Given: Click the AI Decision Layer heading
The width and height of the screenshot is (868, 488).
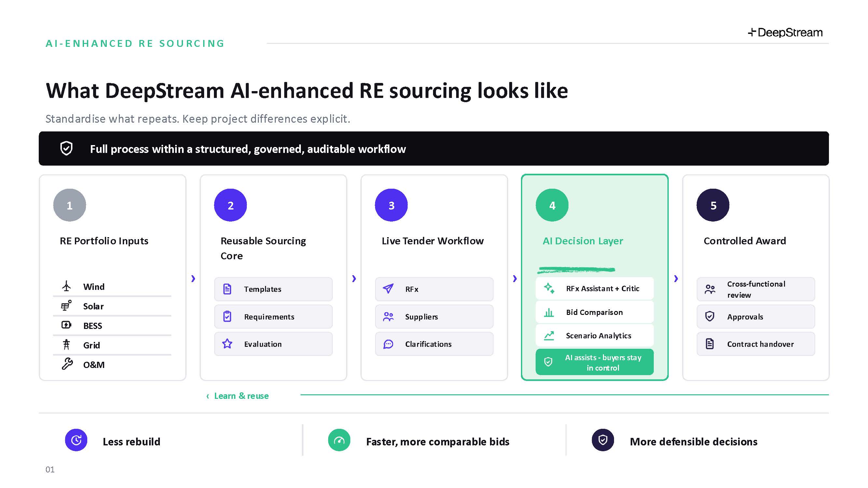Looking at the screenshot, I should pyautogui.click(x=582, y=241).
